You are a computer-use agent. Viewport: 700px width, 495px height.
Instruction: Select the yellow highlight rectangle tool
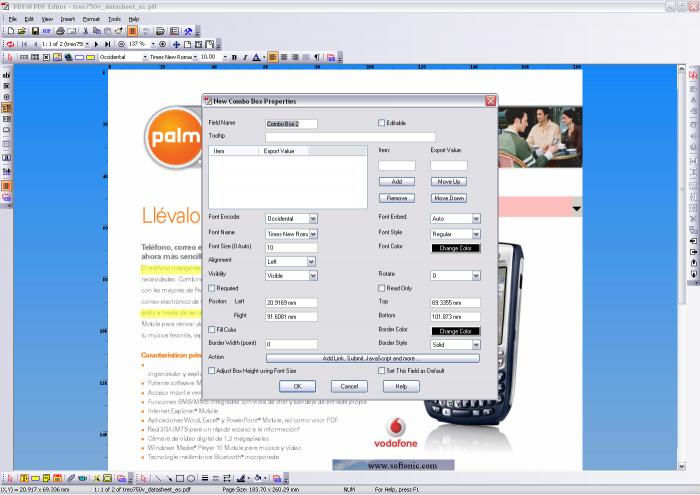click(91, 57)
